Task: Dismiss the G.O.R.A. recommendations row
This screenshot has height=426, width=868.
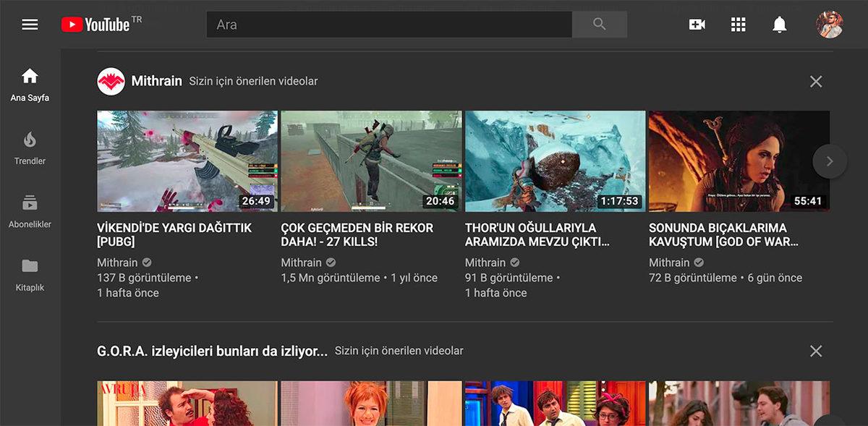Action: point(816,350)
